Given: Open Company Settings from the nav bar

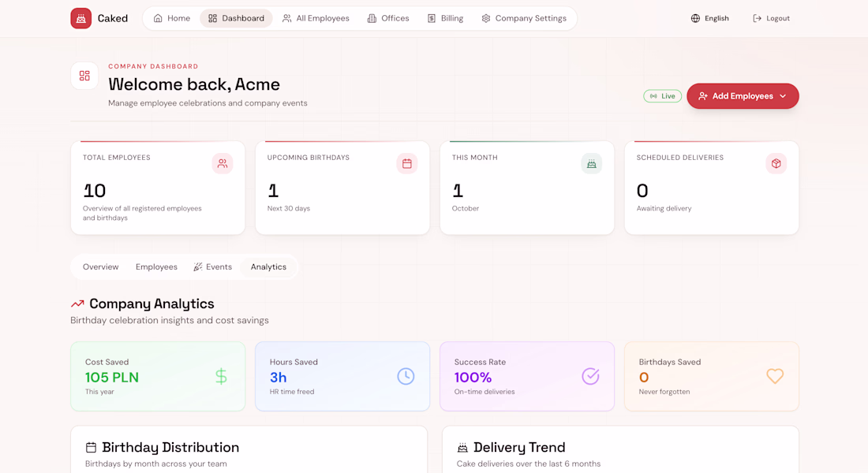Looking at the screenshot, I should [524, 18].
